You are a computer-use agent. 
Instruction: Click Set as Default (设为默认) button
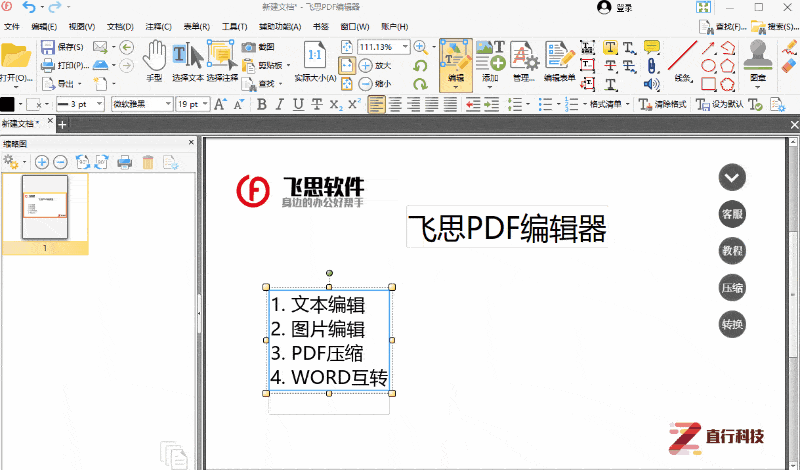point(719,104)
